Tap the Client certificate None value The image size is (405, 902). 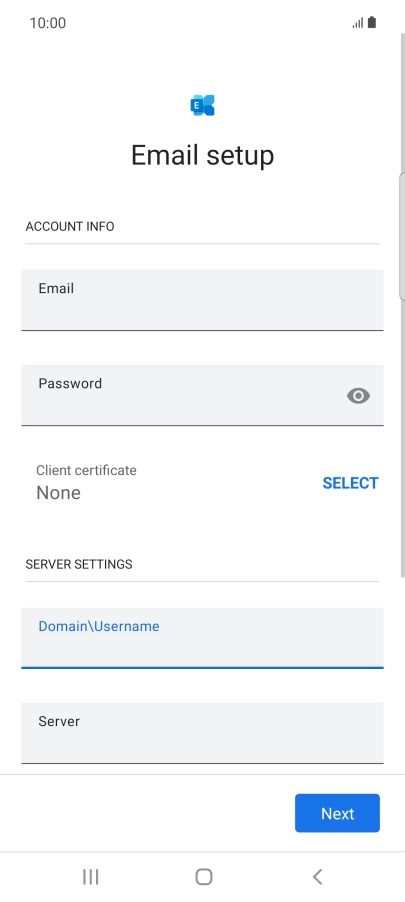59,493
